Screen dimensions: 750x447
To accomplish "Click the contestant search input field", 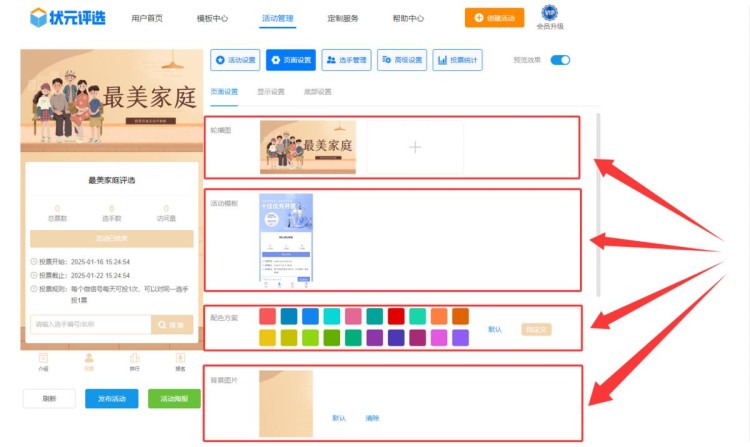I will [90, 324].
